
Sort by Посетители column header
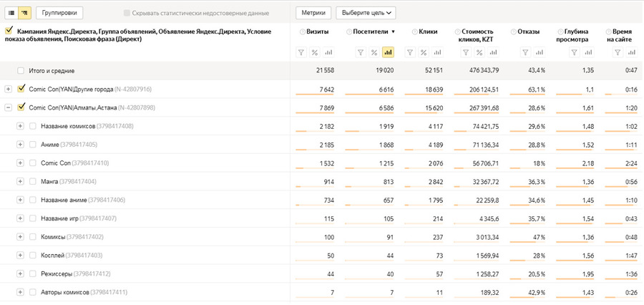pyautogui.click(x=371, y=32)
